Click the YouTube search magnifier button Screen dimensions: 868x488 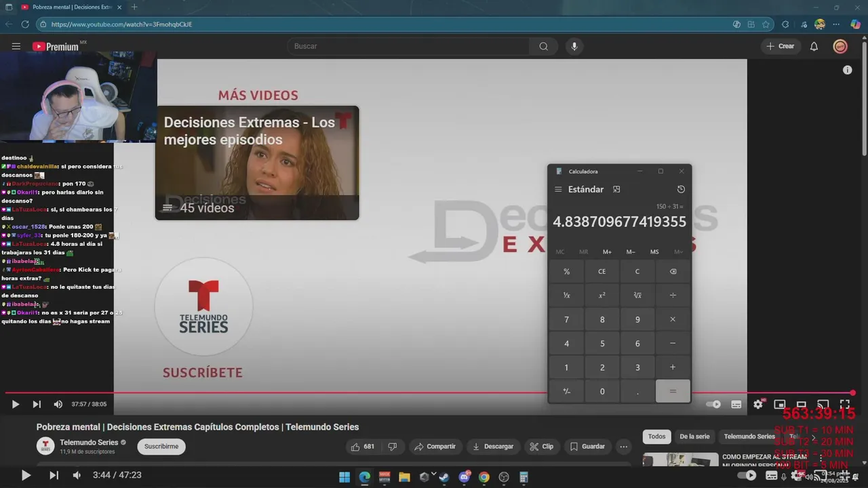(x=543, y=46)
